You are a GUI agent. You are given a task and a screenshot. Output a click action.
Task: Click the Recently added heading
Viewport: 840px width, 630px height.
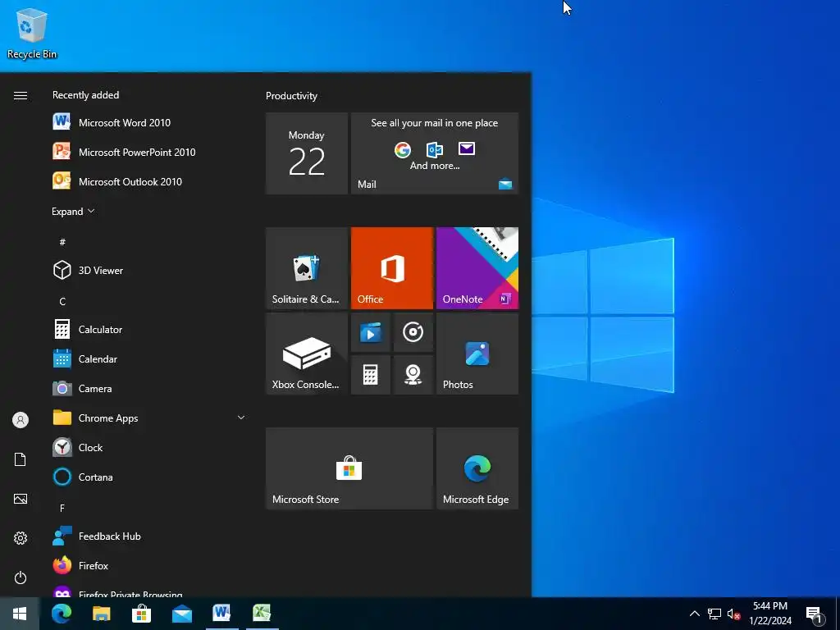pyautogui.click(x=85, y=95)
